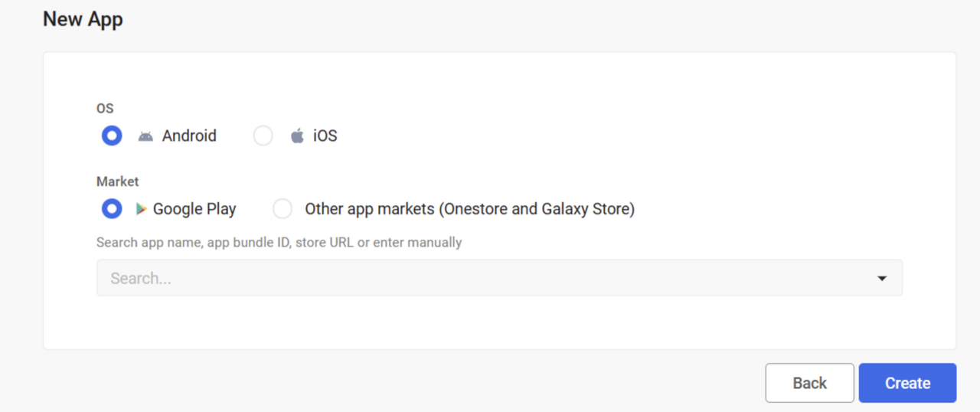Click the Android robot icon
Viewport: 980px width, 412px height.
(x=145, y=136)
